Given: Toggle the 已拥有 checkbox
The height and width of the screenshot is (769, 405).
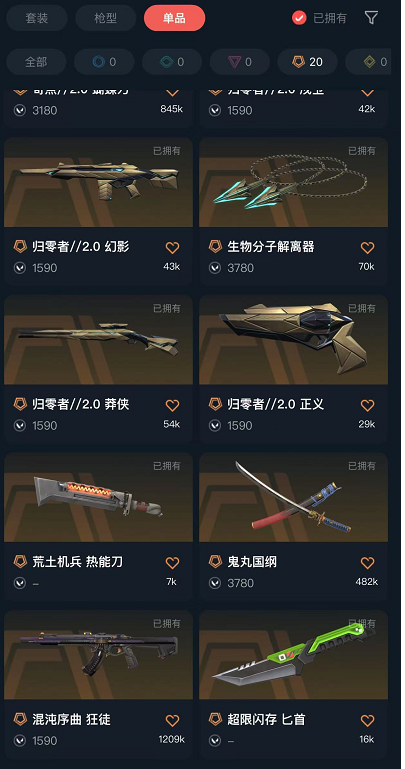Looking at the screenshot, I should pos(299,18).
